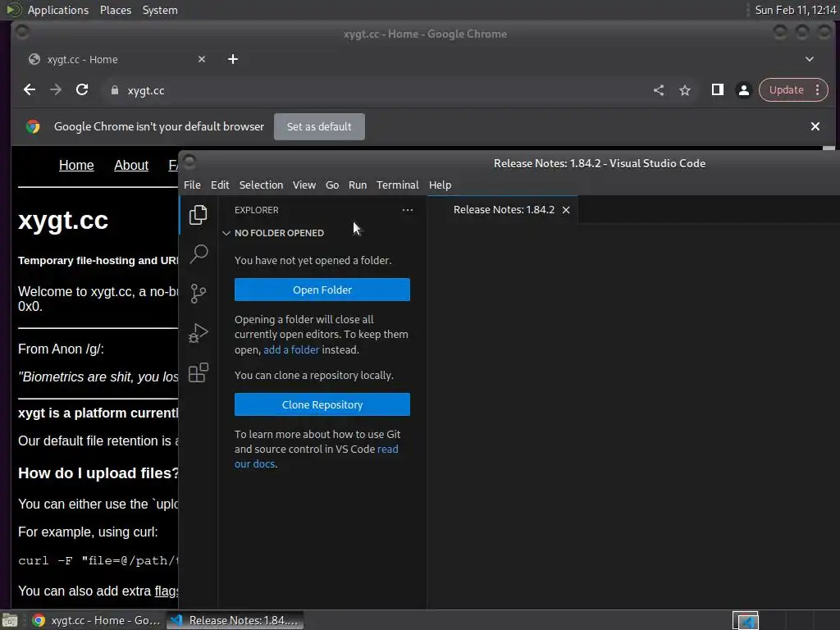This screenshot has height=630, width=840.
Task: Open the Places menu in the top panel
Action: coord(115,10)
